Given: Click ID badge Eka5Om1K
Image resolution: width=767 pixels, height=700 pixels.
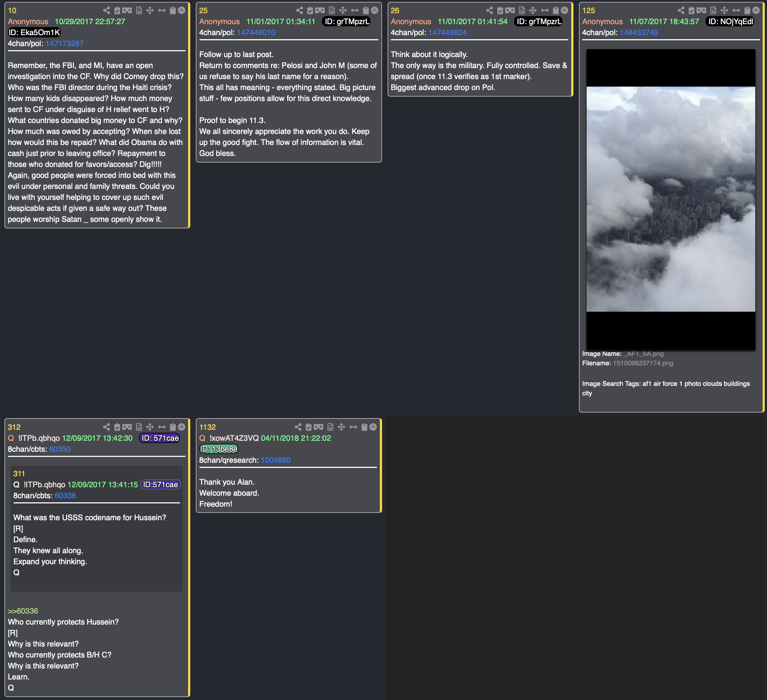Looking at the screenshot, I should 34,32.
